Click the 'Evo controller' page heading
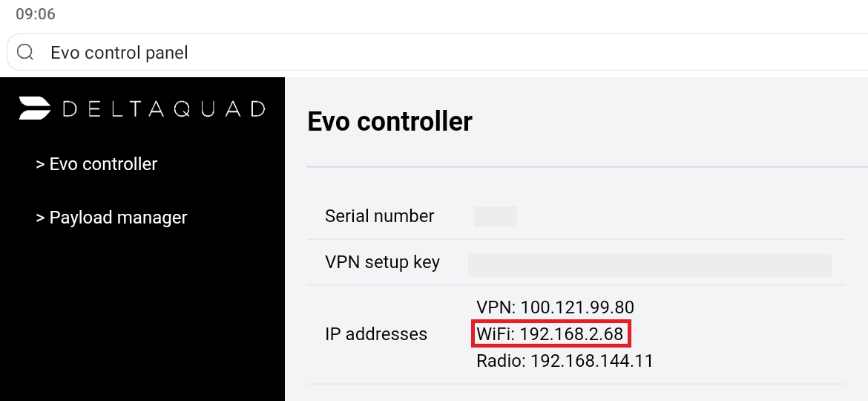The width and height of the screenshot is (868, 401). [x=389, y=121]
